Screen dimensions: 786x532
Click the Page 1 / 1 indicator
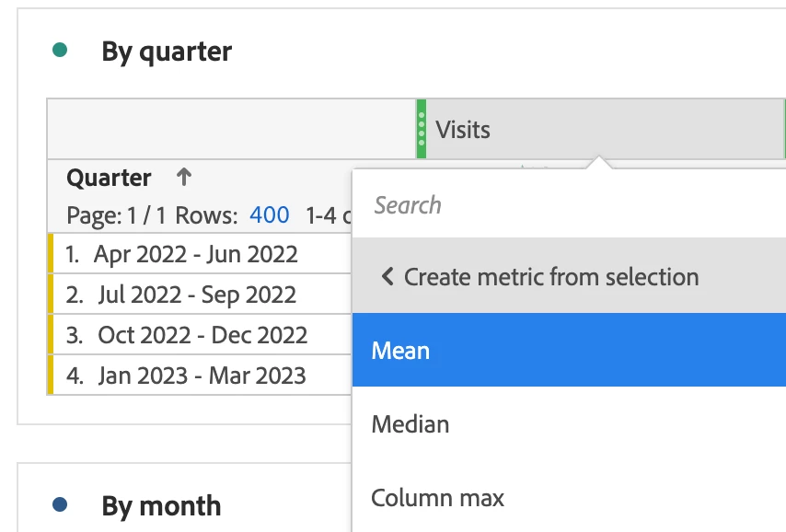tap(116, 215)
